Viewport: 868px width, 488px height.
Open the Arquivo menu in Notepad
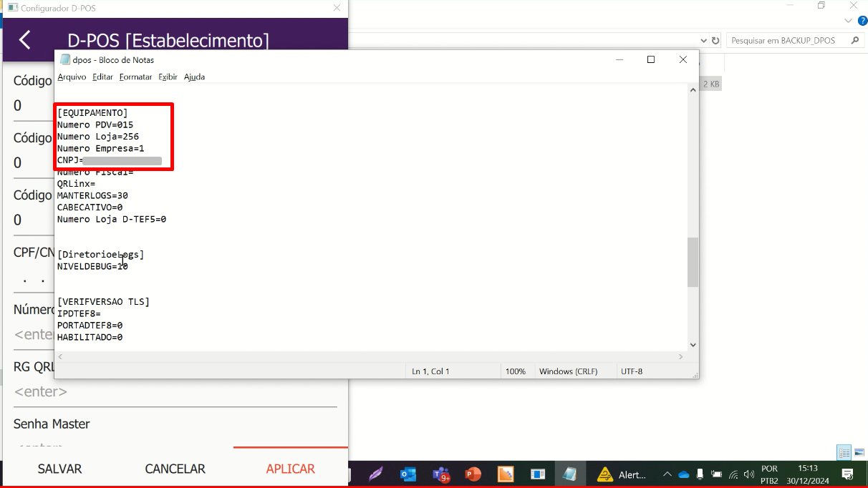point(72,77)
